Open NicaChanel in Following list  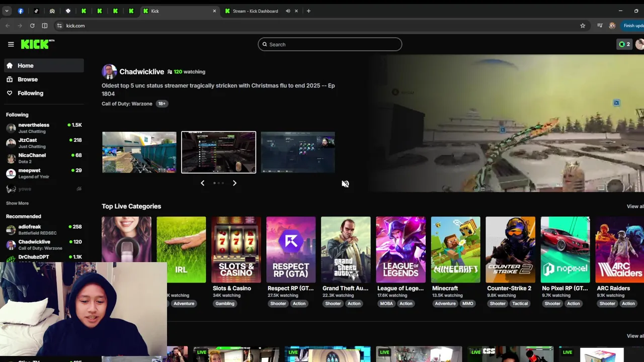[44, 158]
